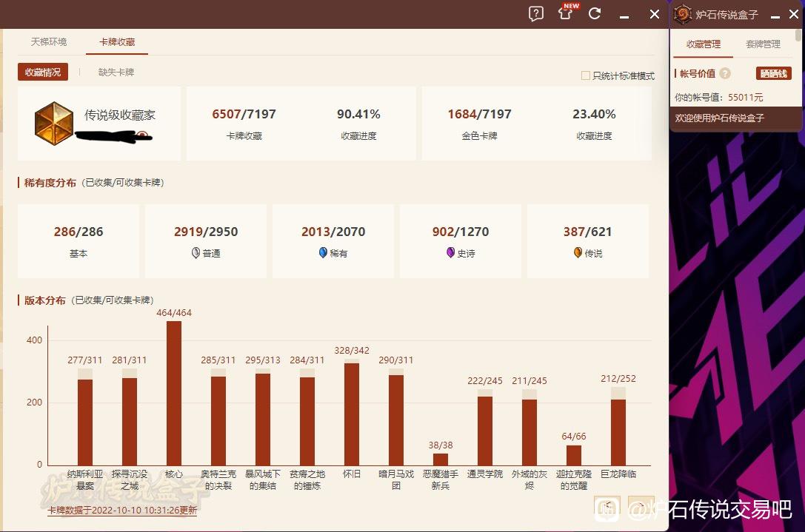Click the 6507/7197 卡牌收藏 value
The height and width of the screenshot is (532, 805).
click(244, 114)
